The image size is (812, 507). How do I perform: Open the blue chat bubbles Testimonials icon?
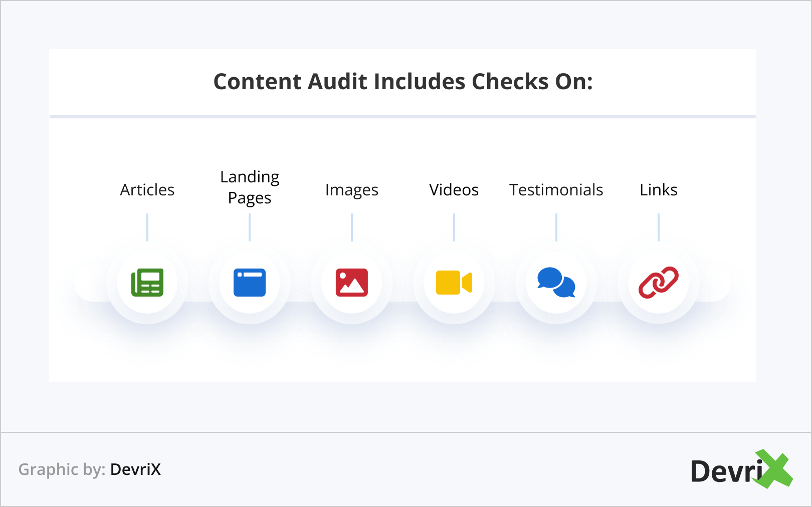click(556, 283)
